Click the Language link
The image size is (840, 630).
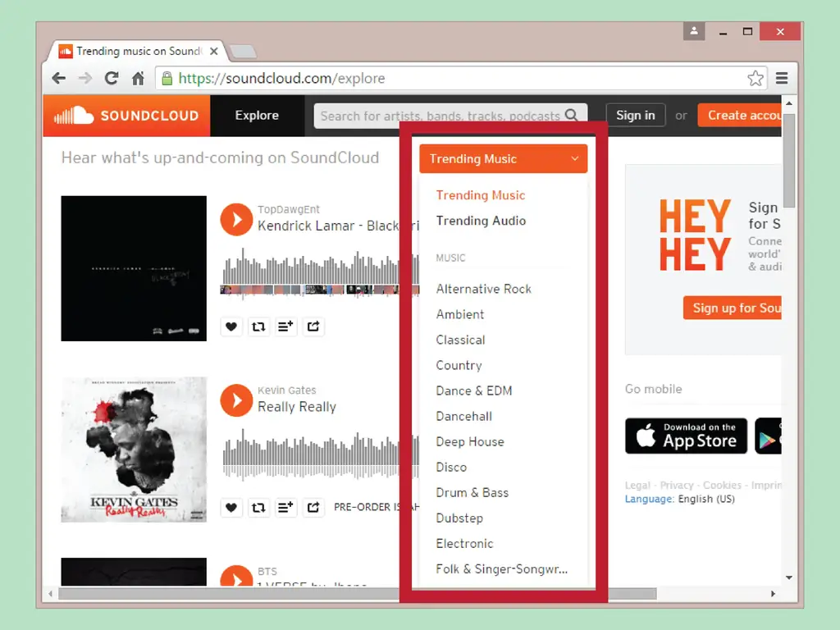click(650, 499)
